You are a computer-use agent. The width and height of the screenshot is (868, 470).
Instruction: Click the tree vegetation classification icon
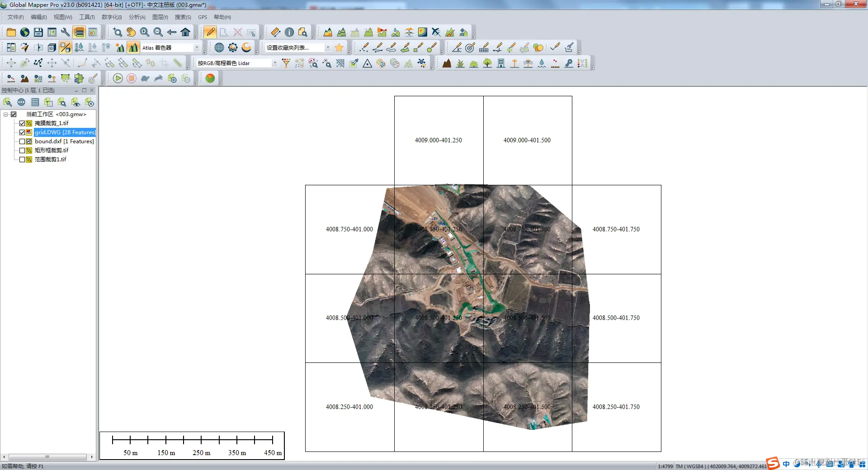click(x=487, y=63)
